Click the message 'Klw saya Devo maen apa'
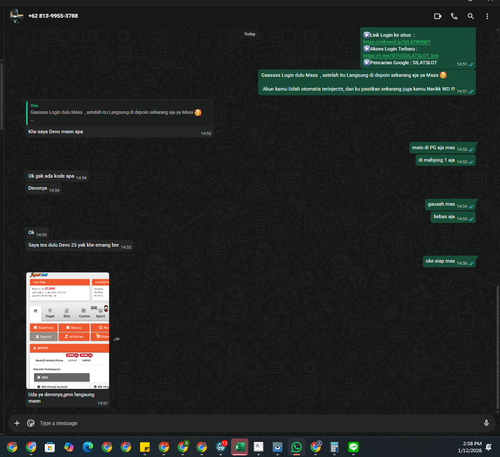Screen dimensions: 500x457 55,132
